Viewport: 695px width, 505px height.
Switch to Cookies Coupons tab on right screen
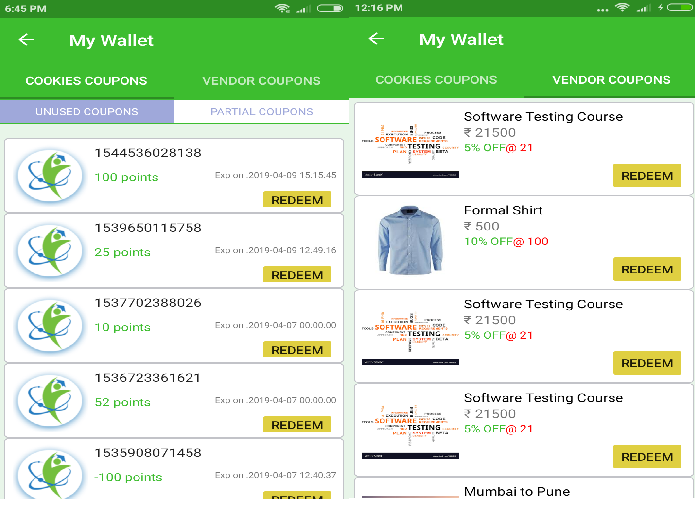pos(436,80)
